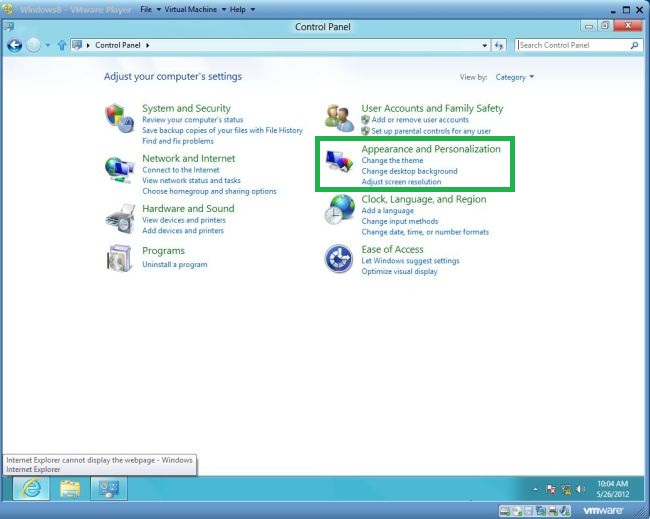Open the Programs box icon
The height and width of the screenshot is (519, 650).
click(119, 258)
